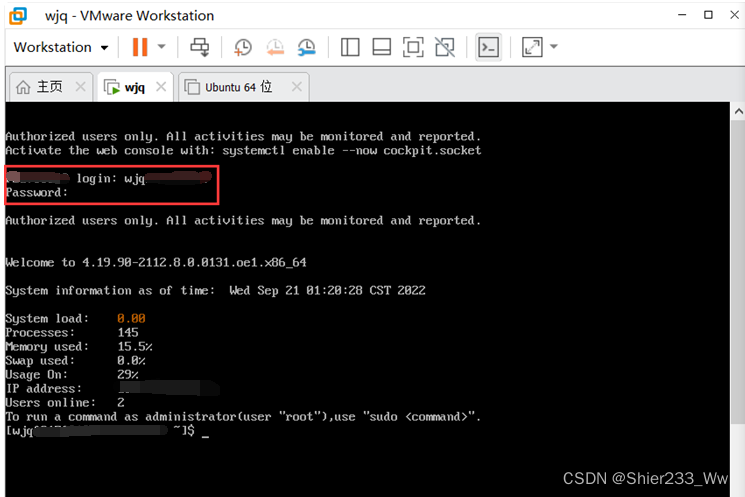Click the stretch guest display icon

[532, 47]
